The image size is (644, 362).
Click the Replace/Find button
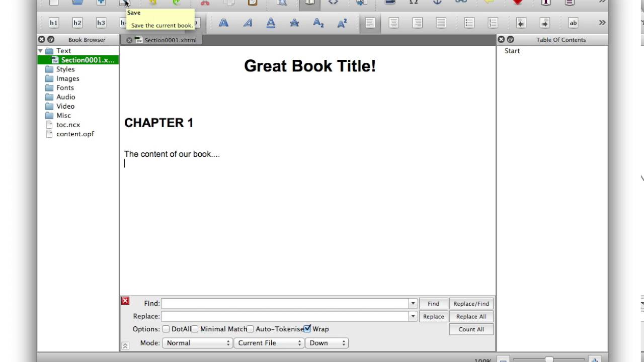pyautogui.click(x=471, y=304)
